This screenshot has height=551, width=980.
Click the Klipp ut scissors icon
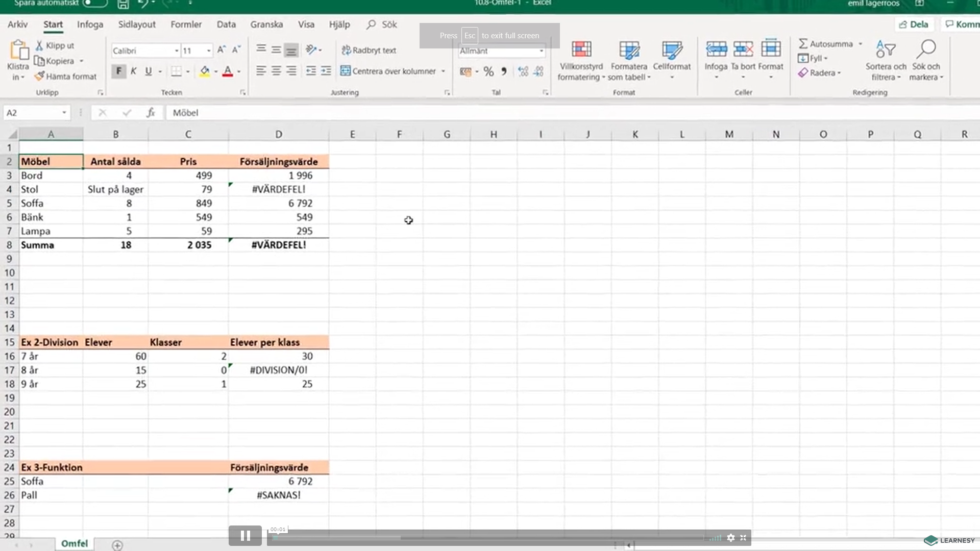tap(39, 45)
